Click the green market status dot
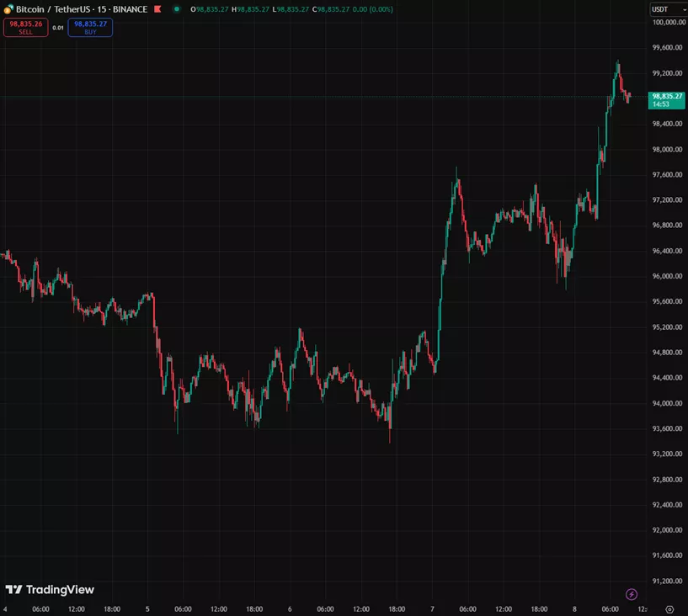 (x=175, y=9)
